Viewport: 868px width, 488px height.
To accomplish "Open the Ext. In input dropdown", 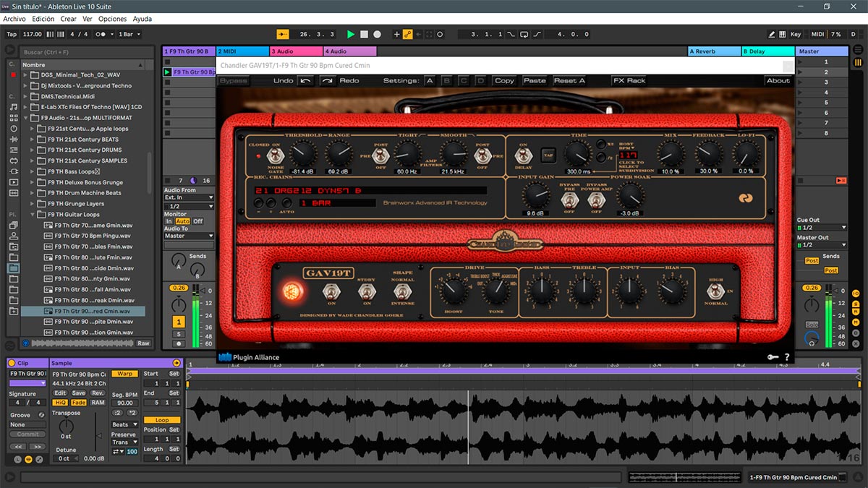I will tap(189, 197).
